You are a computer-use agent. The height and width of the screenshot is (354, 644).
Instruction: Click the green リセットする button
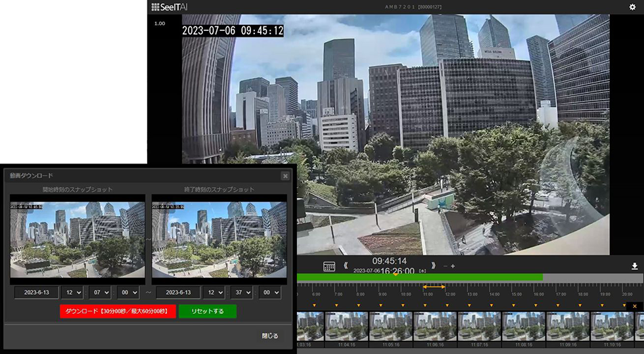click(x=207, y=311)
